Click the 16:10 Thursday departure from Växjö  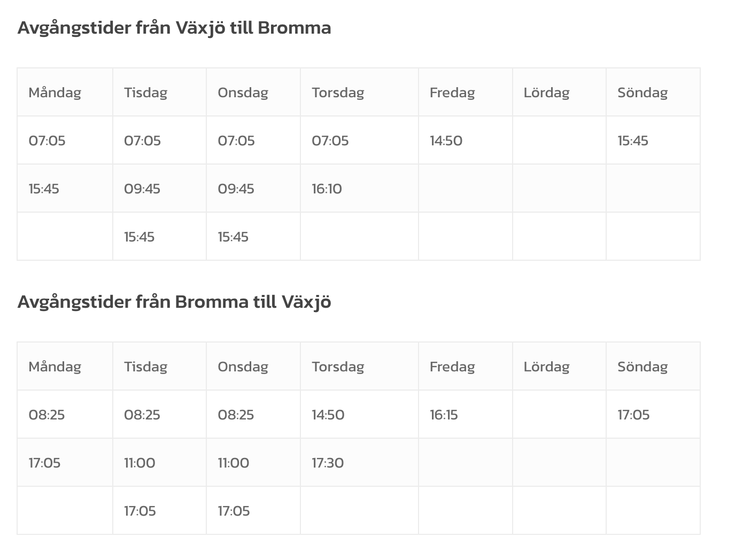[327, 189]
